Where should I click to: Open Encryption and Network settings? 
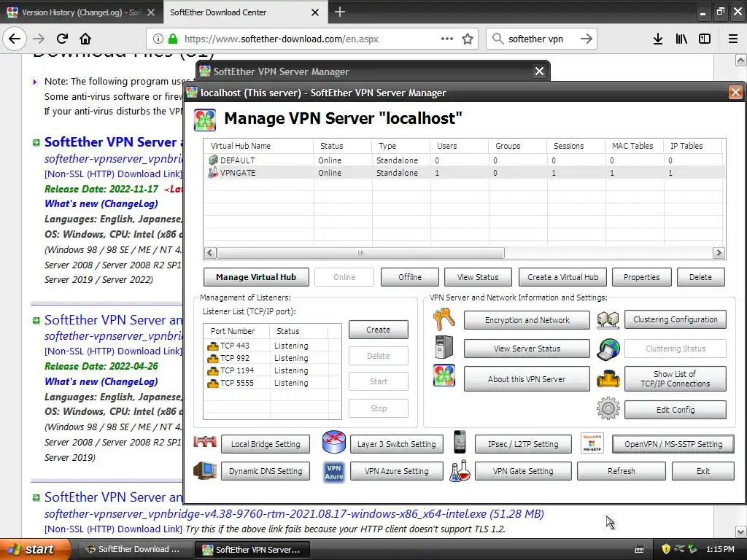coord(527,320)
